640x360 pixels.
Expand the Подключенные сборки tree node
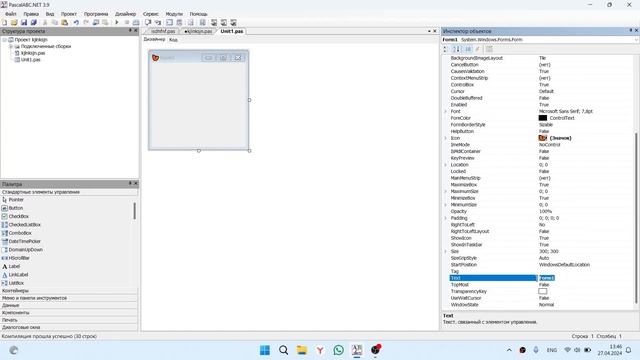[11, 46]
